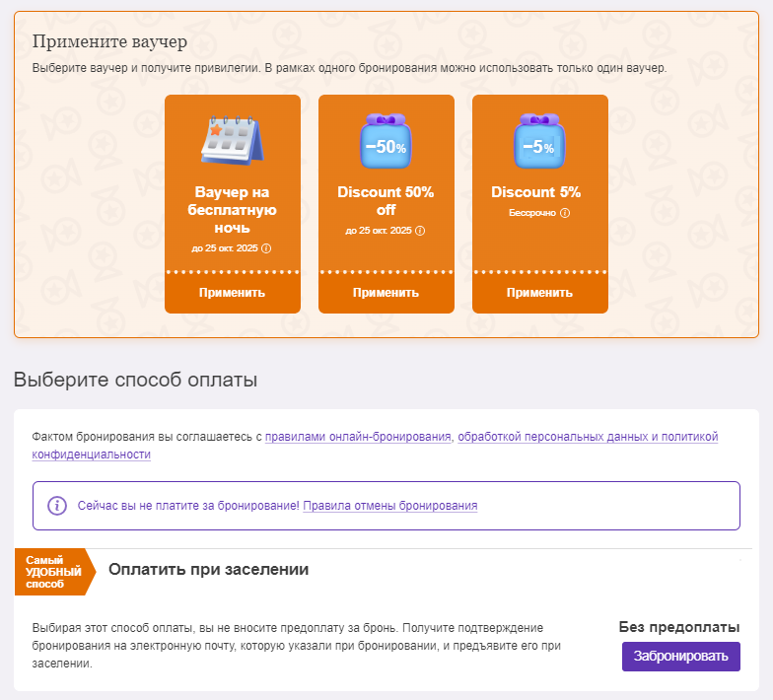Screen dimensions: 773x700
Task: Open info icon next to free night voucher date
Action: pos(266,248)
